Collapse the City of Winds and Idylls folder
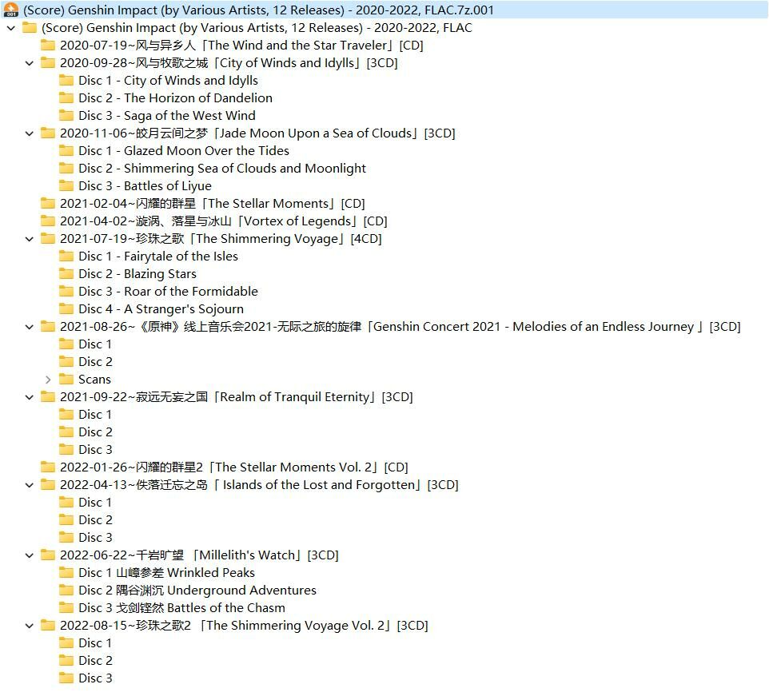Image resolution: width=769 pixels, height=700 pixels. point(30,63)
